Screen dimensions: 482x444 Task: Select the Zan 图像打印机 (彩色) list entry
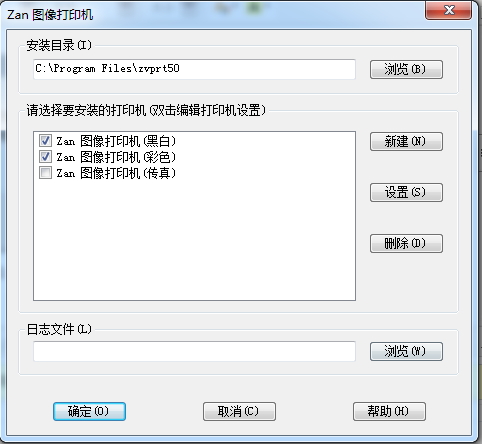tap(116, 157)
